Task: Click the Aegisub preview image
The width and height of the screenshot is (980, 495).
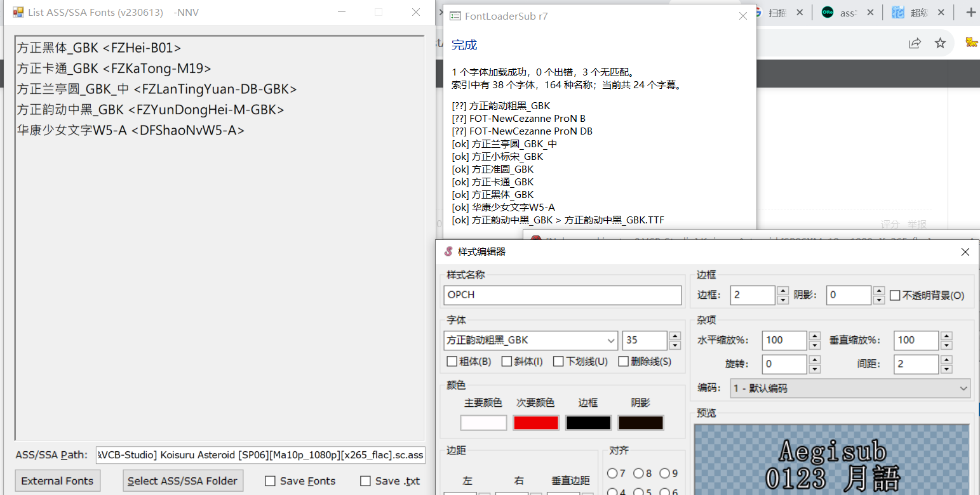Action: pos(831,459)
